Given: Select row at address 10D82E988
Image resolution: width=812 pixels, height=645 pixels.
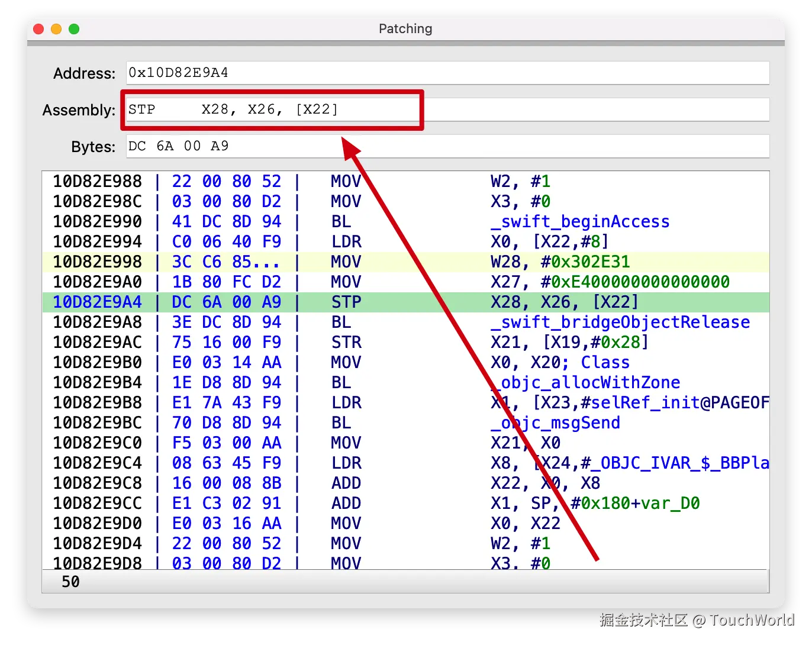Looking at the screenshot, I should tap(405, 181).
